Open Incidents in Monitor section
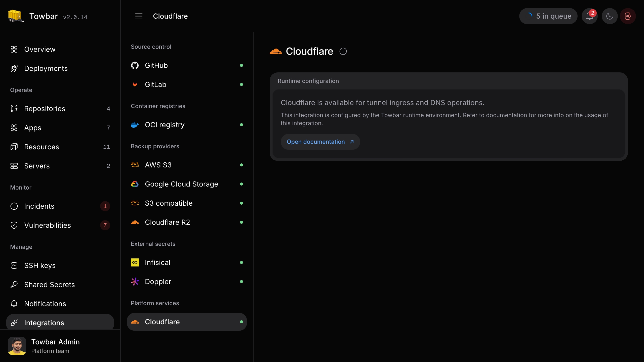 click(x=60, y=206)
